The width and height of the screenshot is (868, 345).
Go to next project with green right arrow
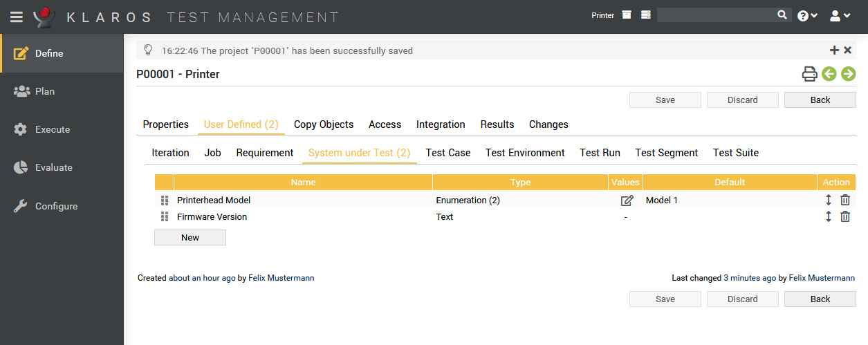click(849, 74)
